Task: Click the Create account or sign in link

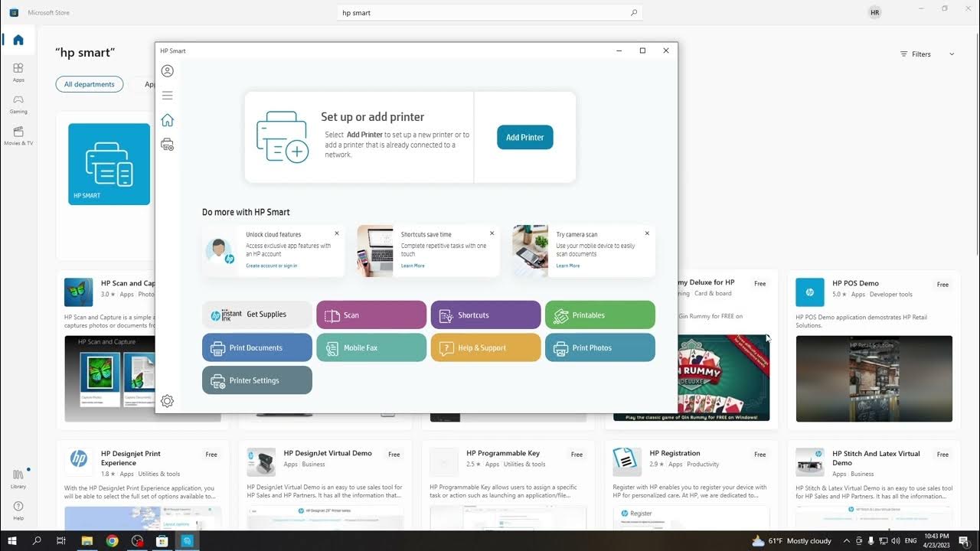Action: click(x=272, y=266)
